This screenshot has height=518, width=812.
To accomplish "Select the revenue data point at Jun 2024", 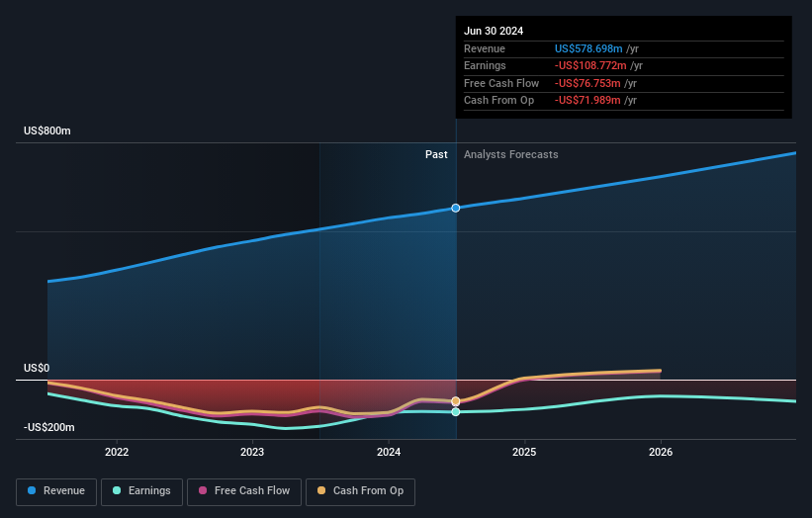I will point(456,208).
